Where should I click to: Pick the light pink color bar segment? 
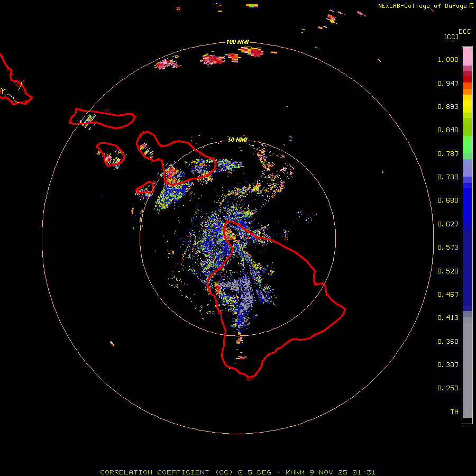point(467,56)
